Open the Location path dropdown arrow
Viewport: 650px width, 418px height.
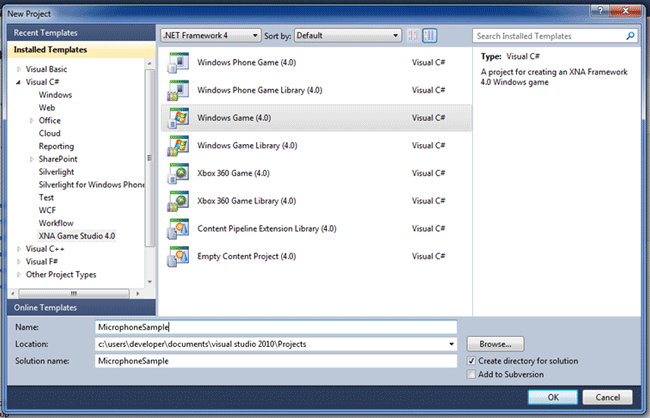[451, 344]
